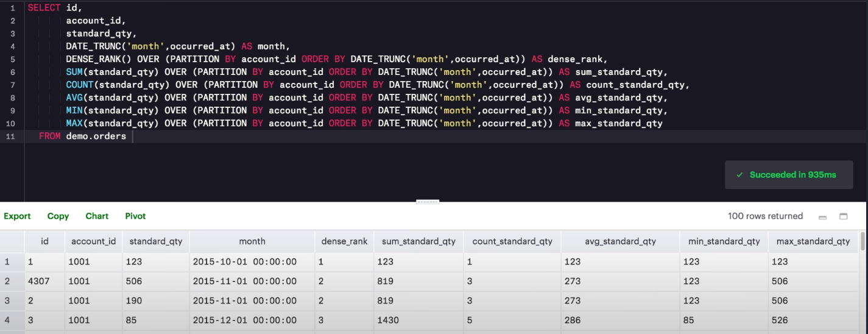Click sum_standard_qty cell value 1430
Viewport: 868px width, 334px height.
(x=418, y=320)
